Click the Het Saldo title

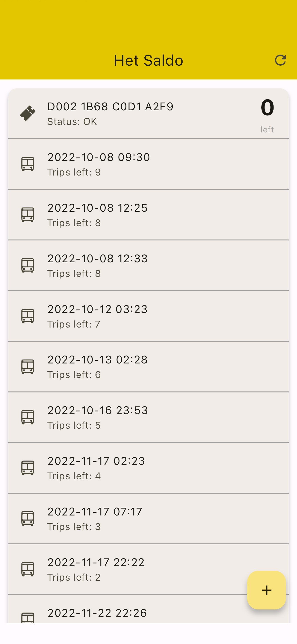(148, 61)
